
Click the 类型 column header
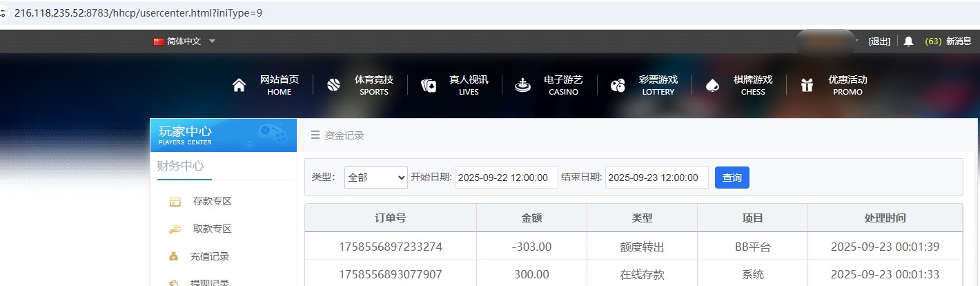click(642, 218)
